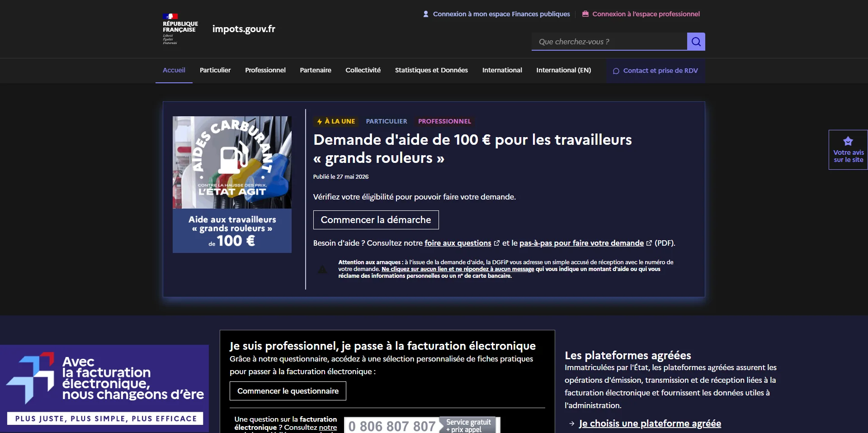
Task: Click the speech bubble icon in Contact et prise de RDV
Action: click(616, 71)
